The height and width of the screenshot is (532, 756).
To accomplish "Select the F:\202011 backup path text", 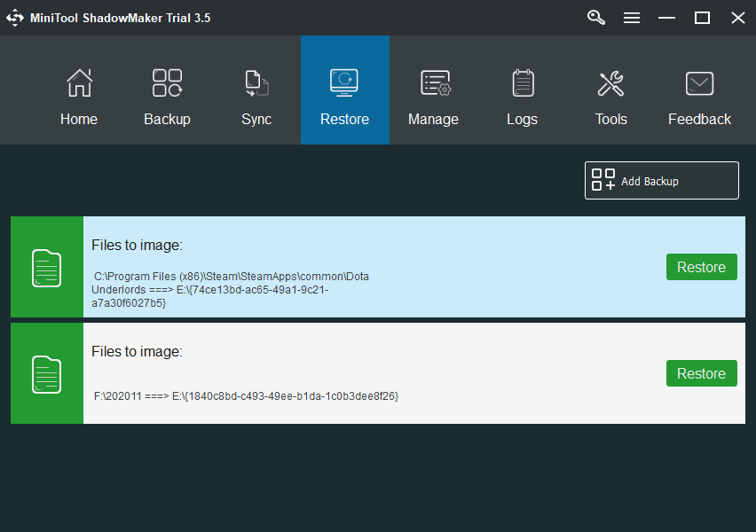I will (x=246, y=396).
